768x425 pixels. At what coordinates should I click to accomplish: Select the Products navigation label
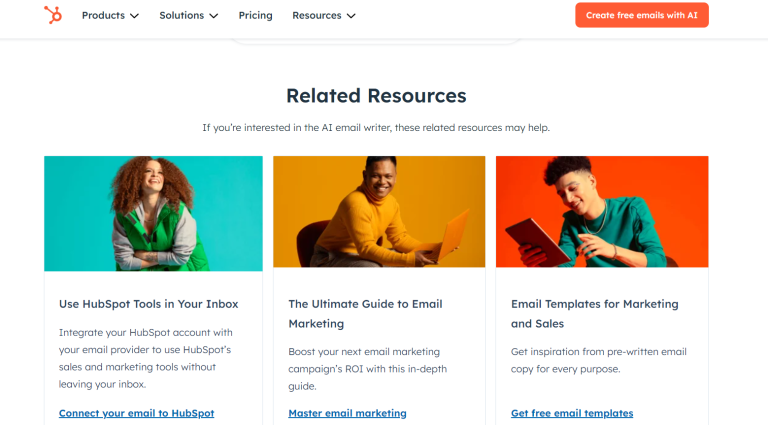coord(103,15)
